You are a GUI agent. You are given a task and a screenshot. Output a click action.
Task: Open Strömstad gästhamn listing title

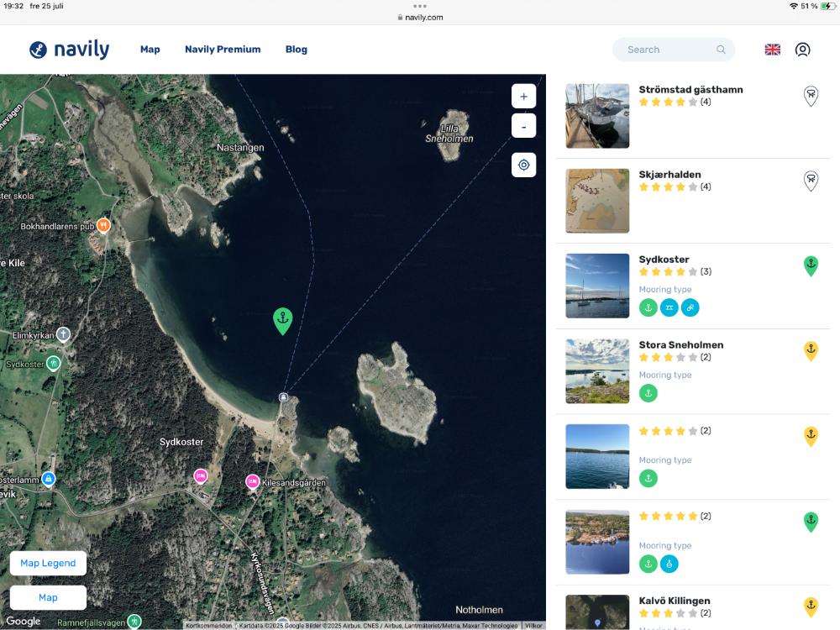point(690,90)
